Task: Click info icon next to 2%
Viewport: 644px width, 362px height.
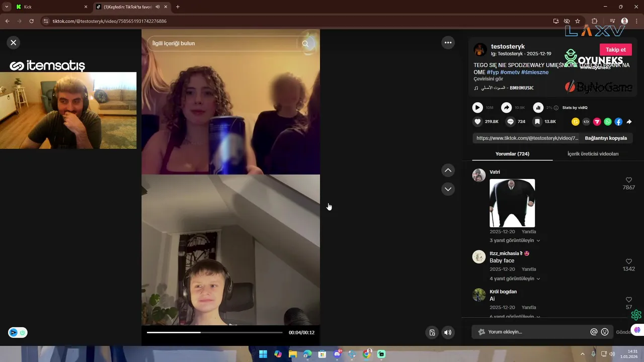Action: (556, 108)
